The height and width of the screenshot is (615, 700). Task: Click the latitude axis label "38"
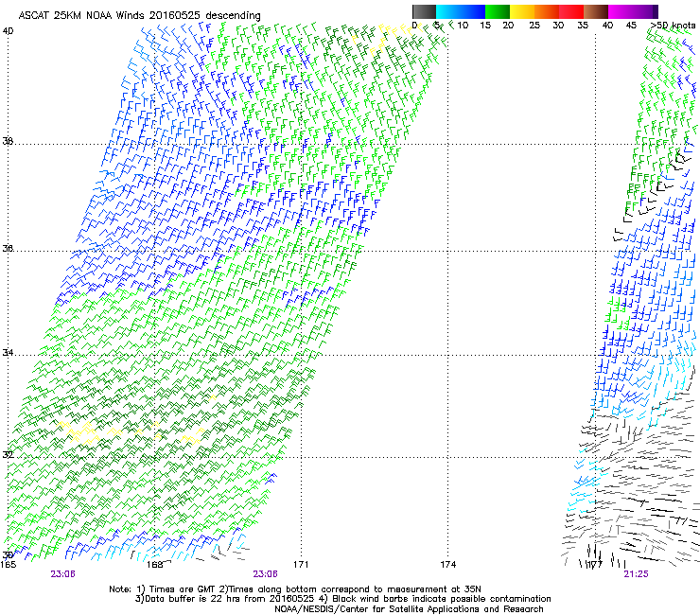8,141
